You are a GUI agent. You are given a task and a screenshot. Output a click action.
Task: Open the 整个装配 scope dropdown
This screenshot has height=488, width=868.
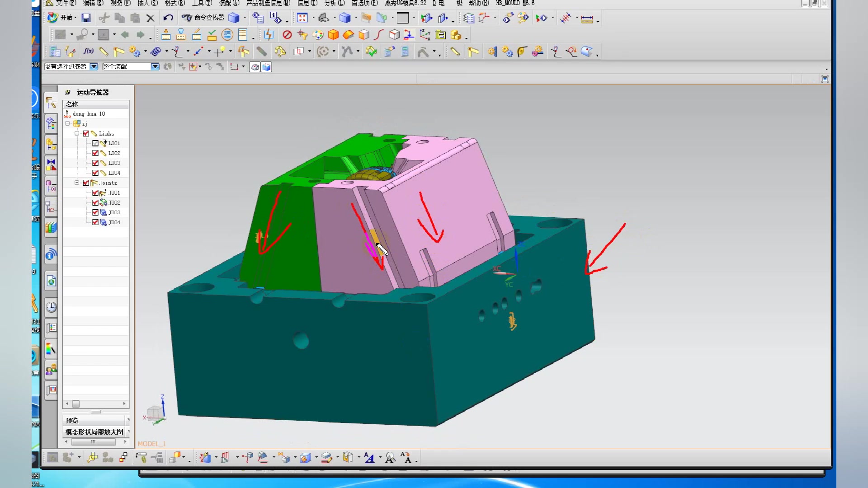coord(155,66)
